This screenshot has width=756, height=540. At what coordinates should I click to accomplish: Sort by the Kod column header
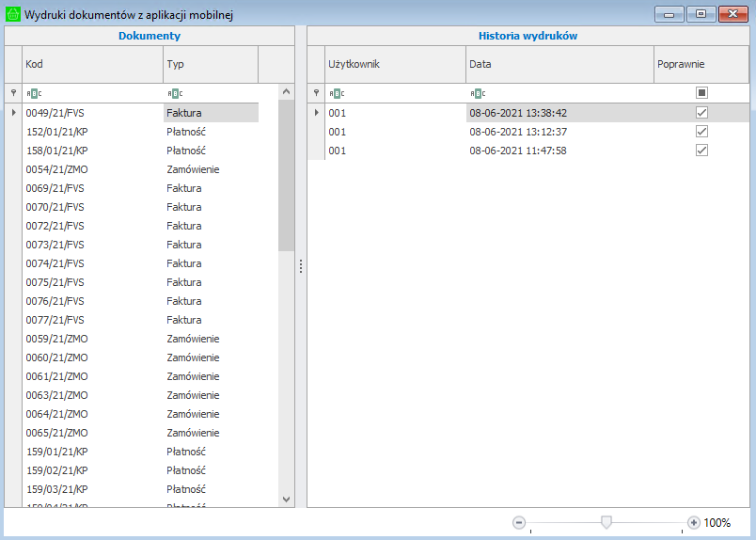92,65
